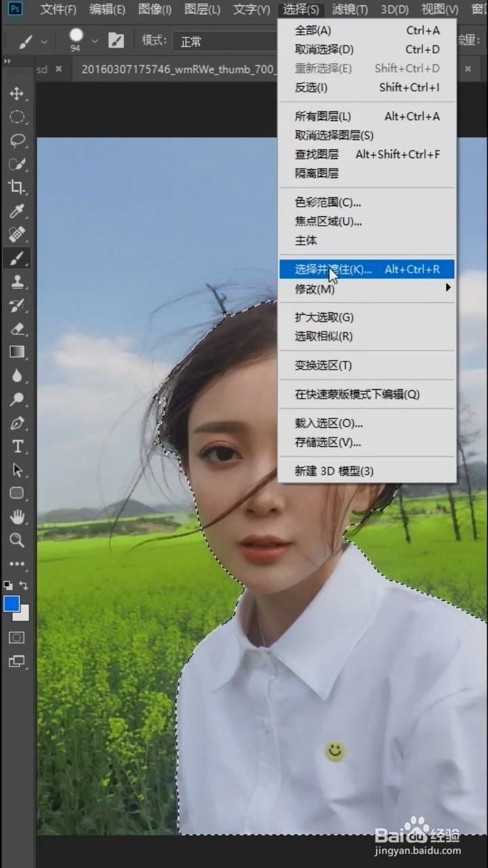Select the Clone Stamp tool
This screenshot has height=868, width=488.
point(17,281)
